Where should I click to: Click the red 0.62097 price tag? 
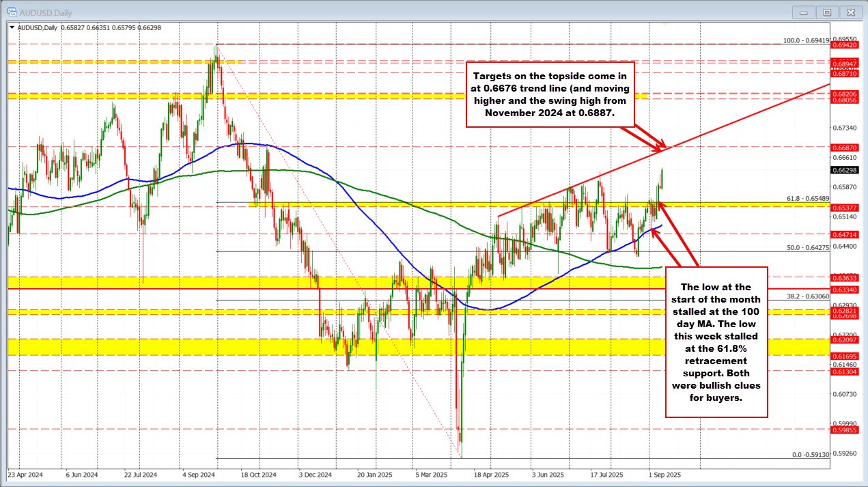tap(844, 339)
